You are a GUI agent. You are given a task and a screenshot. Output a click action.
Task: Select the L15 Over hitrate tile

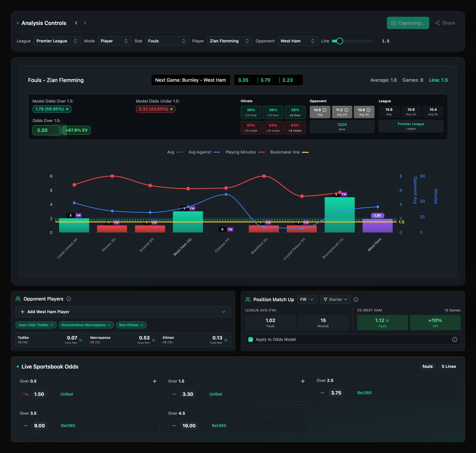pos(273,112)
